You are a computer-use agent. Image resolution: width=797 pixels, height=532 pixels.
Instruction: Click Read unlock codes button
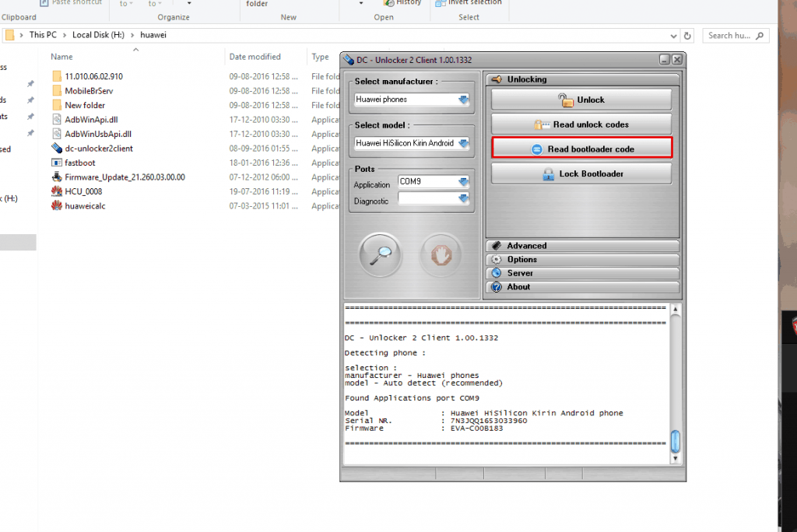(x=581, y=124)
